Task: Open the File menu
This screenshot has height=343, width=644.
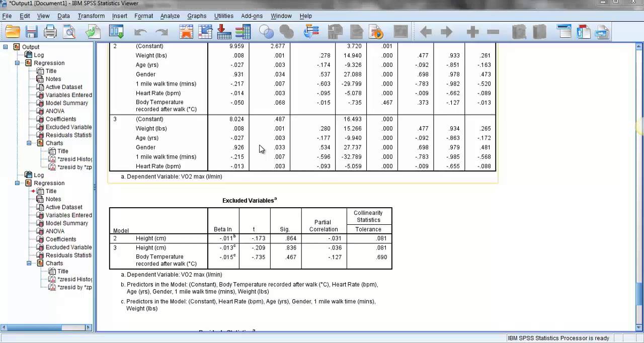Action: click(x=7, y=16)
